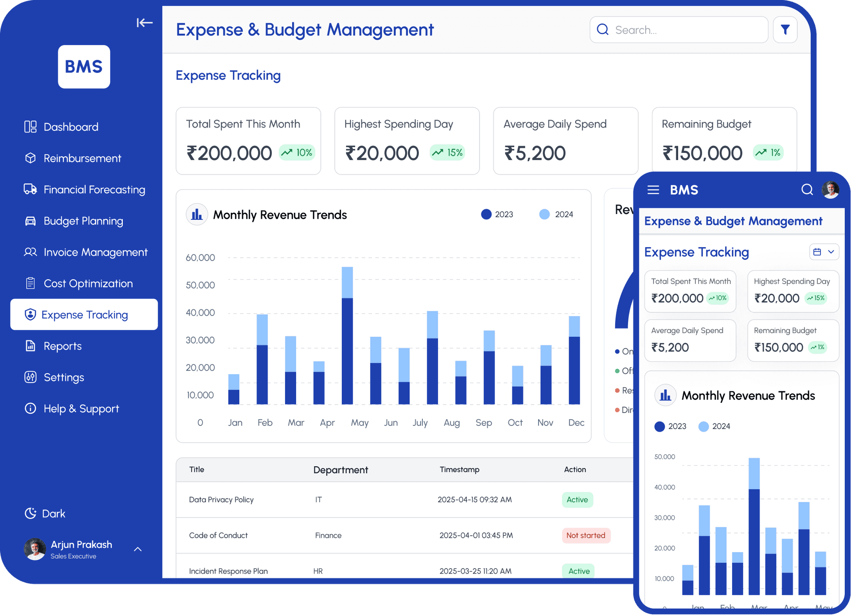
Task: Collapse the Arjun Prakash profile chevron
Action: pyautogui.click(x=137, y=549)
